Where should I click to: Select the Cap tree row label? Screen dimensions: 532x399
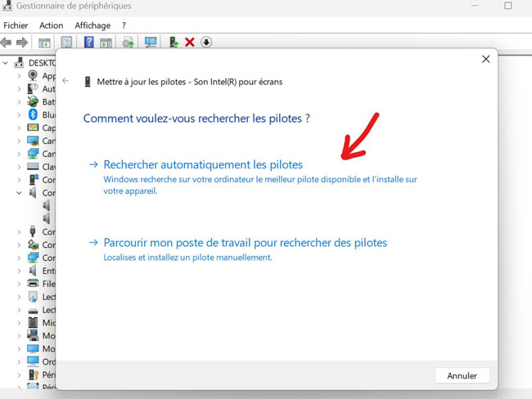pos(49,128)
